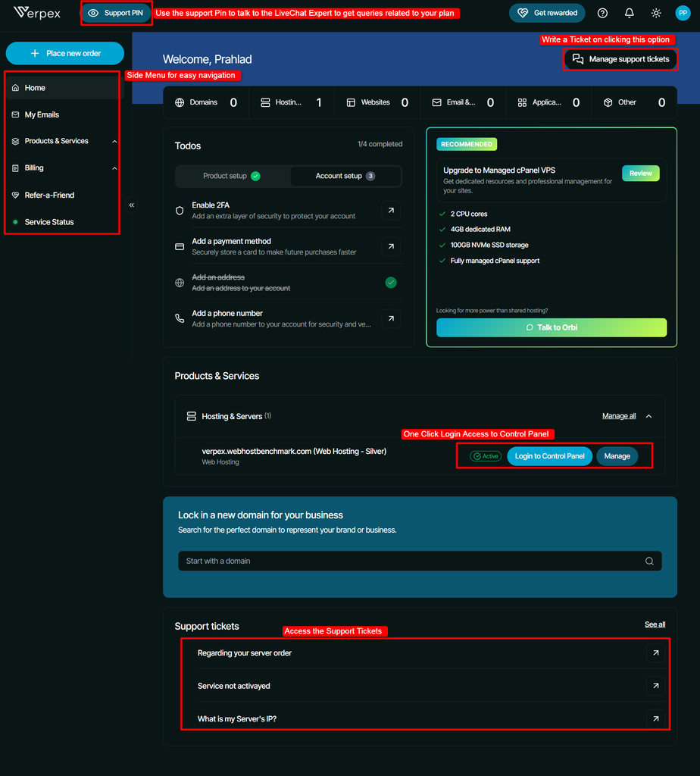Toggle light/dark theme sun icon
700x776 pixels.
(x=656, y=13)
